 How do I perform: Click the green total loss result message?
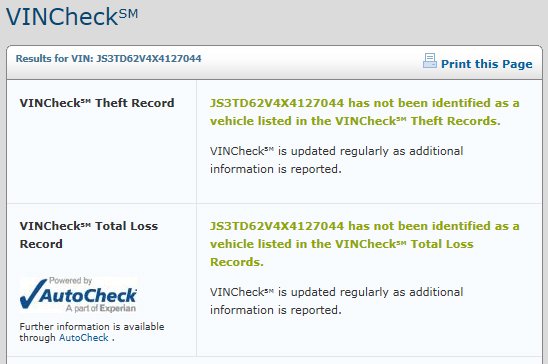click(x=365, y=244)
